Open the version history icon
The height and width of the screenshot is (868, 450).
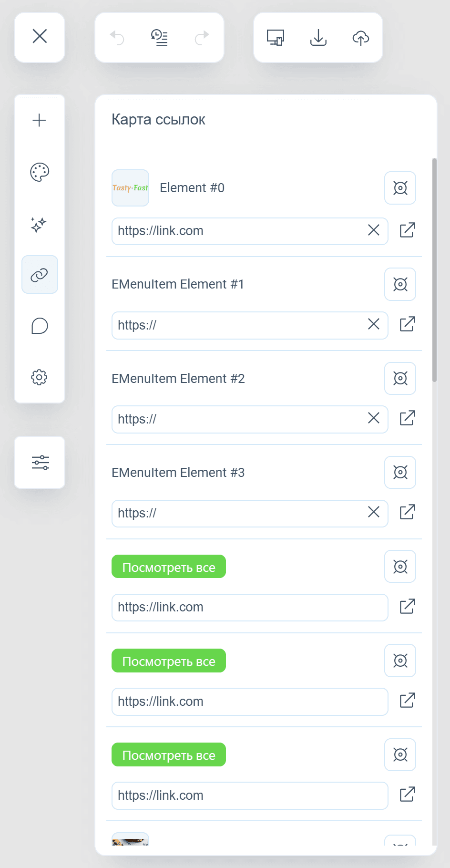159,38
